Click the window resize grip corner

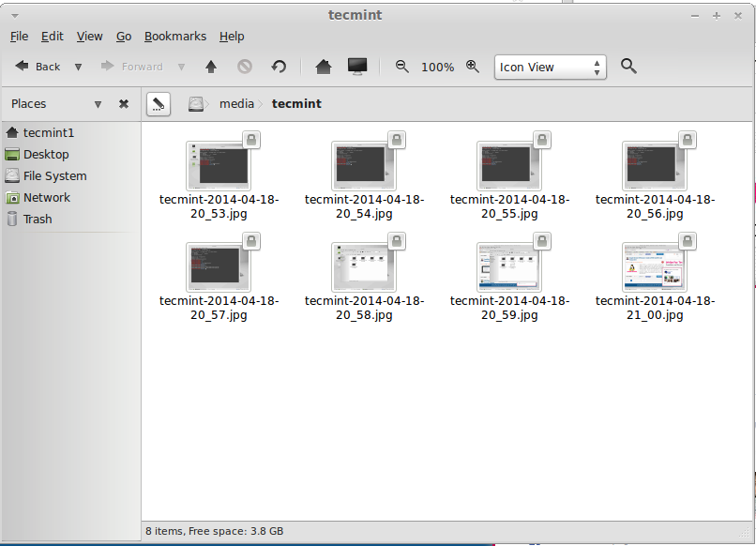click(746, 533)
